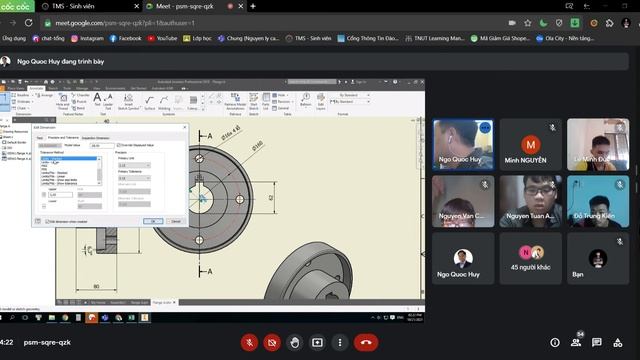The image size is (640, 360).
Task: Confirm Edit Dimension with OK
Action: (153, 221)
